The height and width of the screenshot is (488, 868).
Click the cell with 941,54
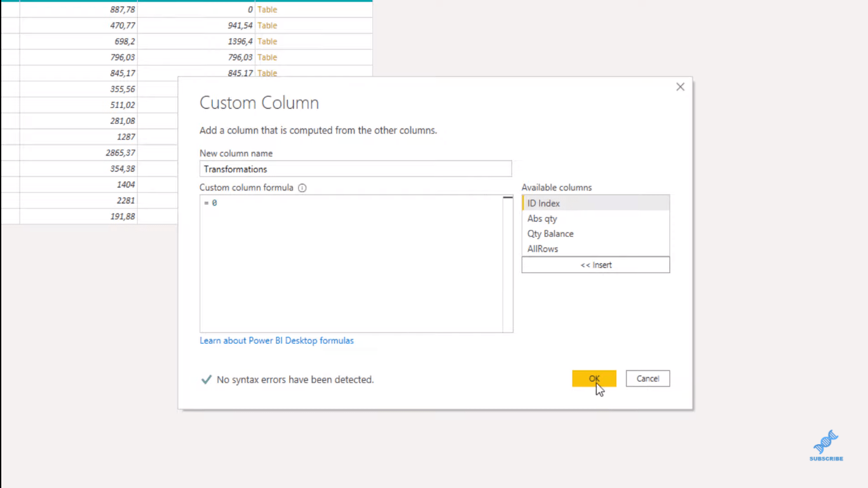[196, 25]
